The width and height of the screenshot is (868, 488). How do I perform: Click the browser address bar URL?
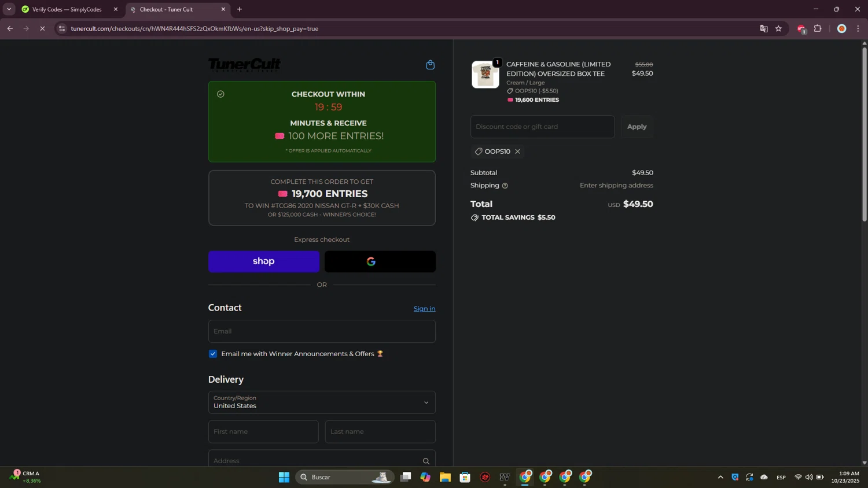194,28
